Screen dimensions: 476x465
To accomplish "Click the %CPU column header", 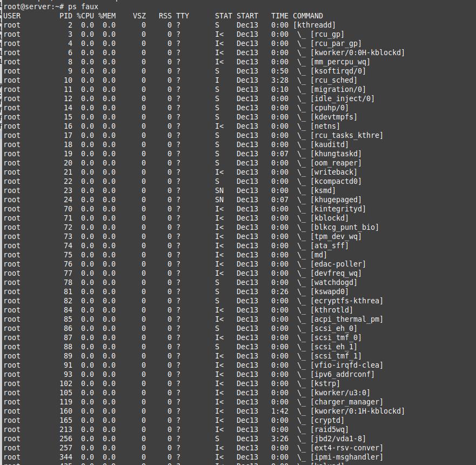I will point(85,16).
